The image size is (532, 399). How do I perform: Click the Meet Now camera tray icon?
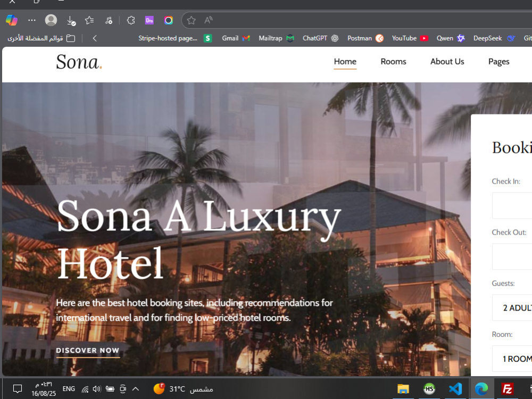(x=123, y=389)
